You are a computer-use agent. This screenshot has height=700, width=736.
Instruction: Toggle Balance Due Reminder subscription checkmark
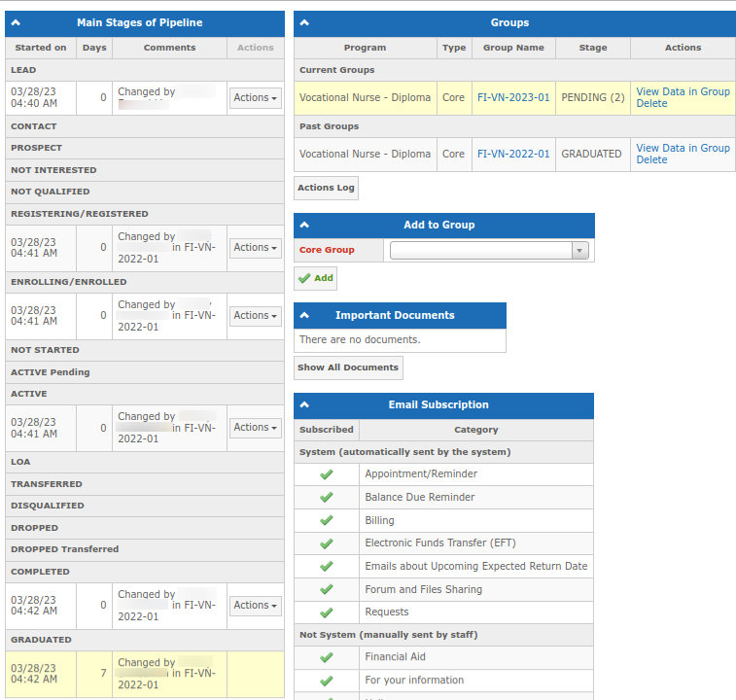click(327, 497)
